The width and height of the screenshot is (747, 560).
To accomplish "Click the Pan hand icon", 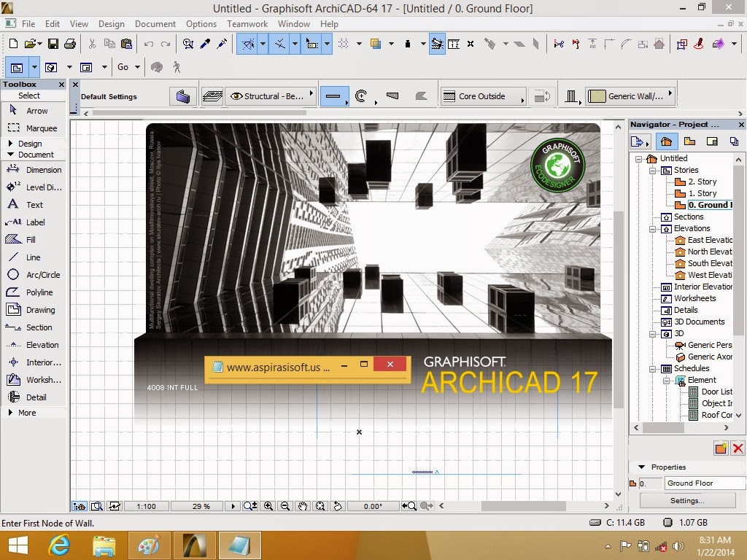I will [x=303, y=506].
